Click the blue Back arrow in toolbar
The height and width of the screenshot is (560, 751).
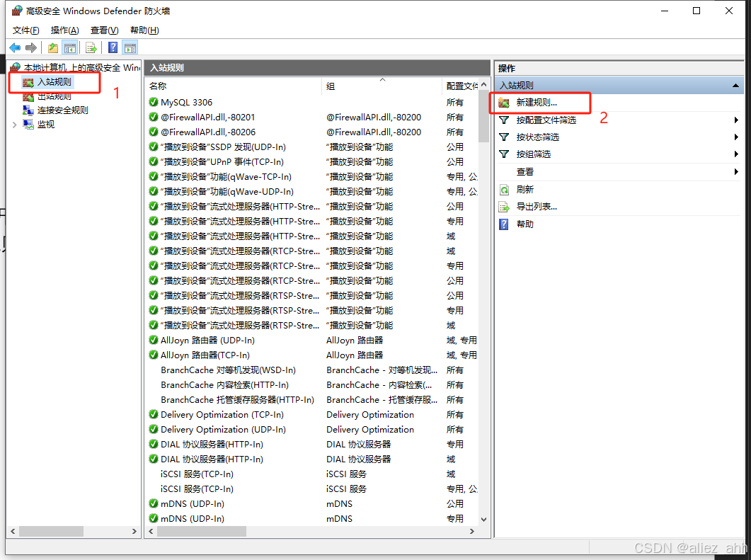[15, 47]
